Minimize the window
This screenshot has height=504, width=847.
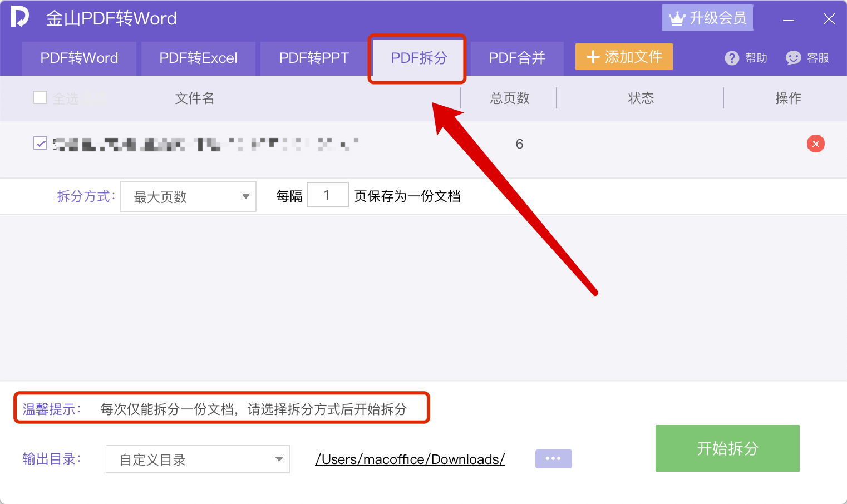click(788, 20)
